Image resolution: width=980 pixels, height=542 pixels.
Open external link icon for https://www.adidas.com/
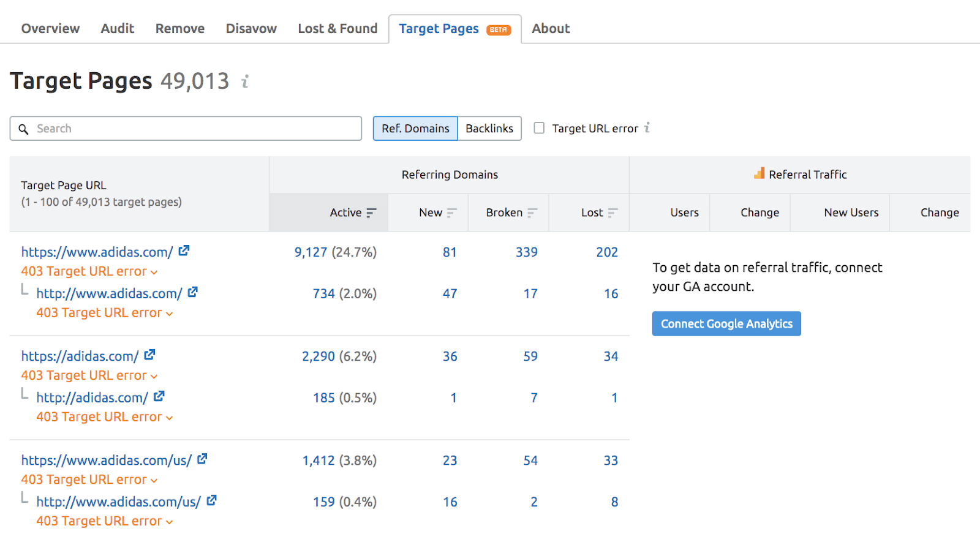click(x=184, y=250)
